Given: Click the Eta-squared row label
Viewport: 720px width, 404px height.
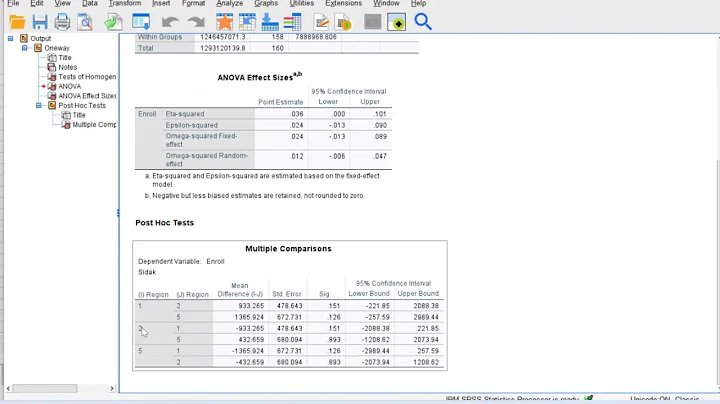Looking at the screenshot, I should pyautogui.click(x=185, y=114).
